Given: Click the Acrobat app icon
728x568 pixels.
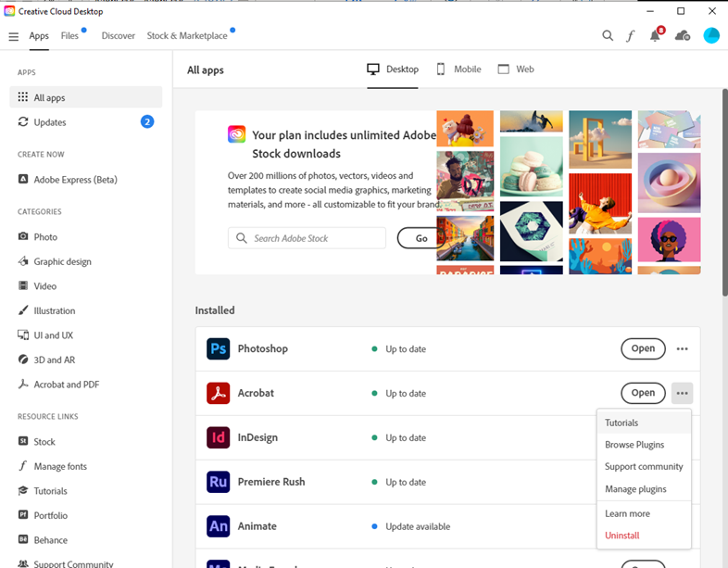Looking at the screenshot, I should [219, 393].
